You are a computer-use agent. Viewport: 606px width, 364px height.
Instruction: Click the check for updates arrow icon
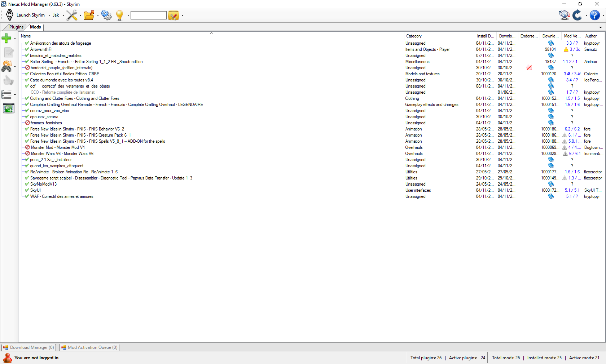click(577, 15)
